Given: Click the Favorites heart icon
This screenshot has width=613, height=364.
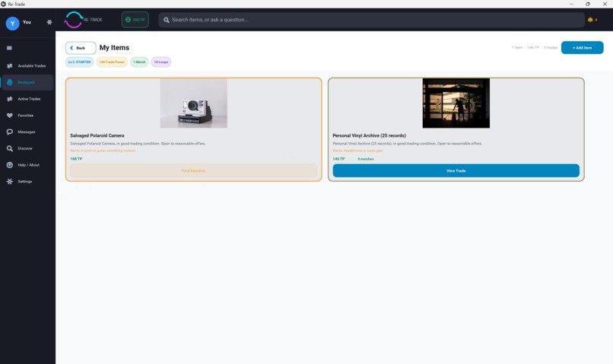Looking at the screenshot, I should click(9, 116).
